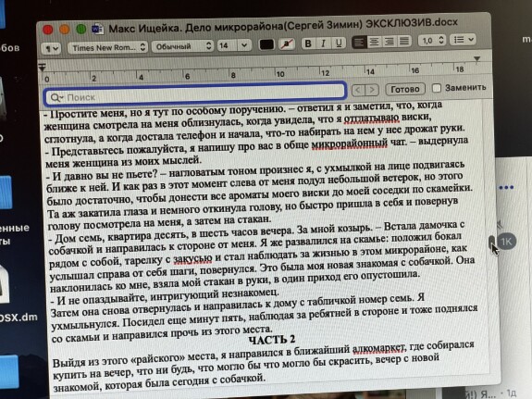Click the font size 14 field
Screen dimensions: 532x399
tap(227, 45)
